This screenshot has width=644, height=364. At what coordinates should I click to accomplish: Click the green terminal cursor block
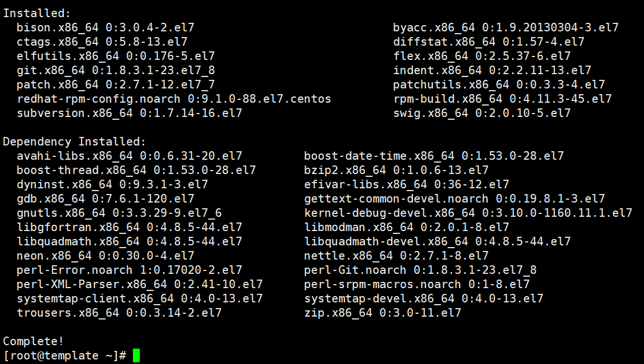coord(136,356)
